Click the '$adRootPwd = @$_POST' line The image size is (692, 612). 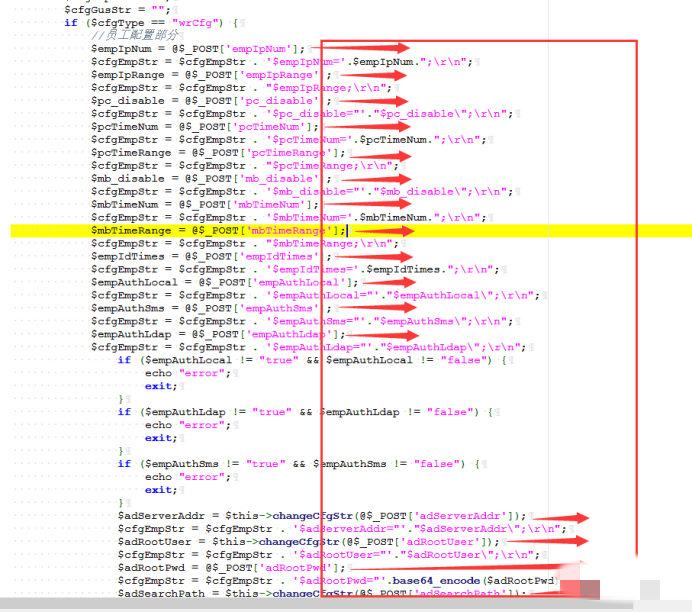tap(231, 568)
